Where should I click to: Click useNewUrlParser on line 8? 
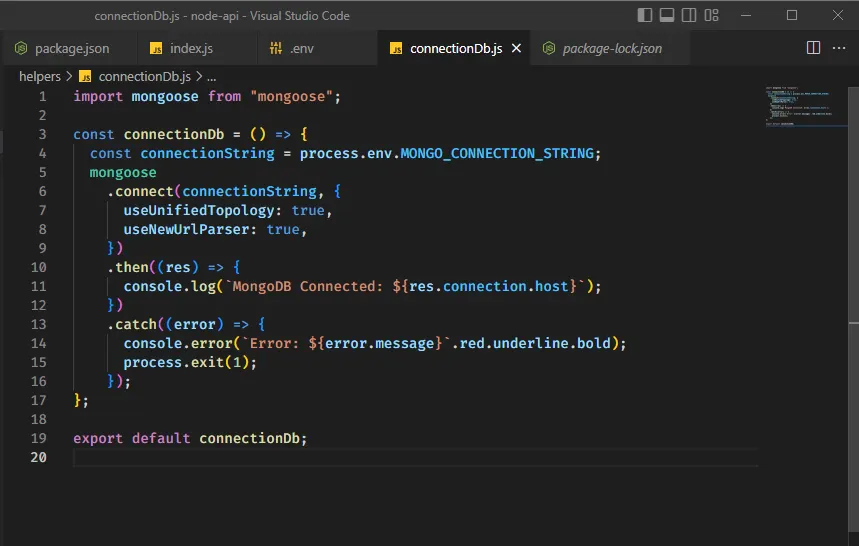tap(186, 229)
